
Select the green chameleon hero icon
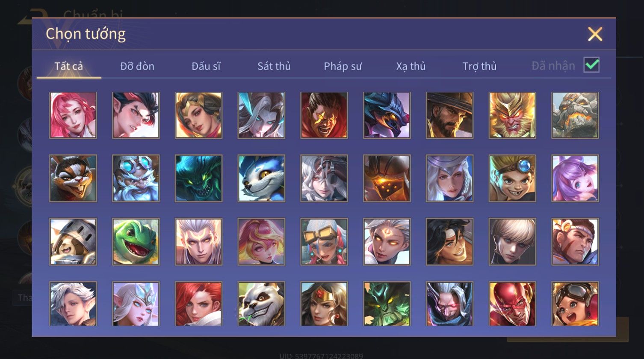coord(136,242)
